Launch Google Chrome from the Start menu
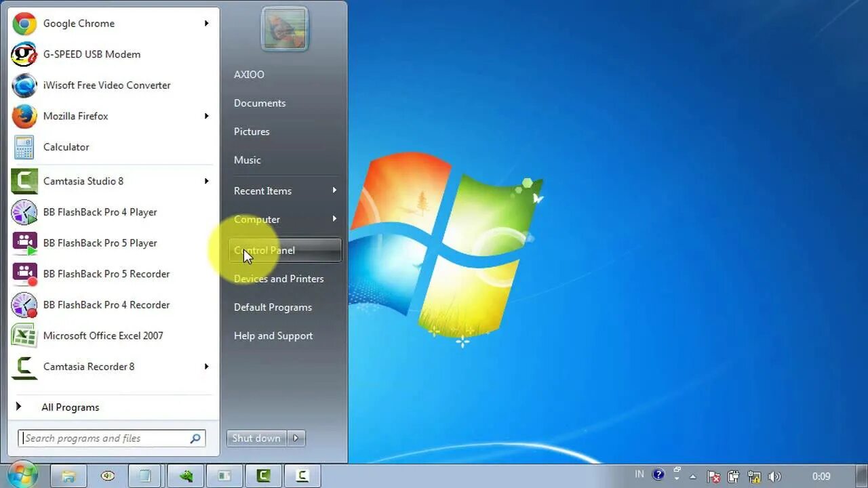 pos(112,23)
